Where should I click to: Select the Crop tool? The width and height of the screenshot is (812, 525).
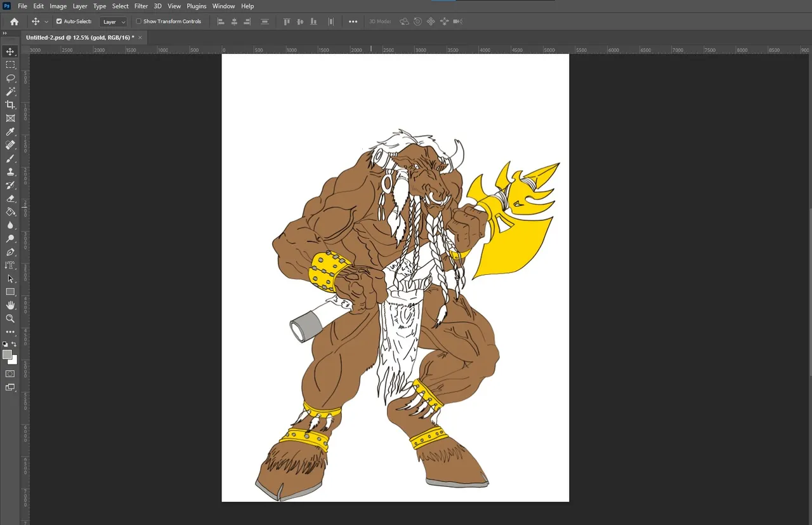point(10,105)
